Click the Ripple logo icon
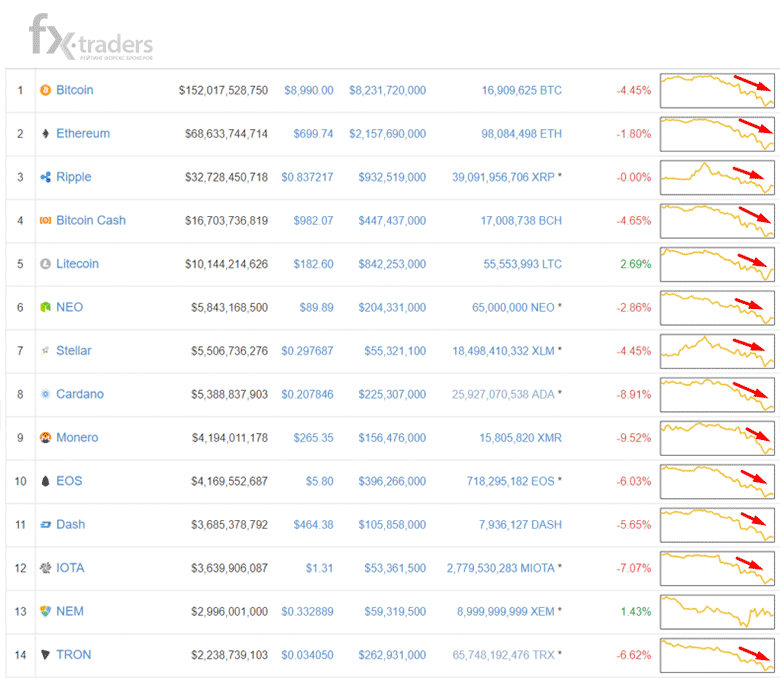780x678 pixels. coord(45,177)
